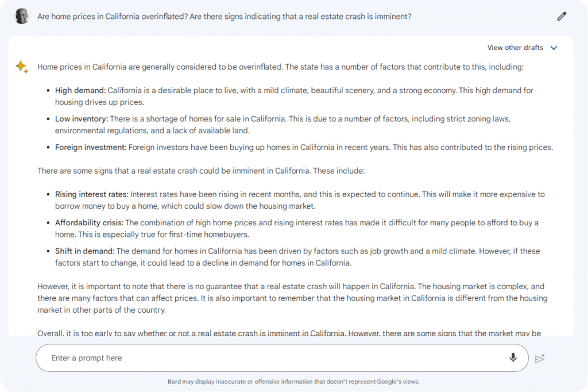Edit the question using the pencil icon
Viewport: 588px width, 392px height.
tap(562, 16)
